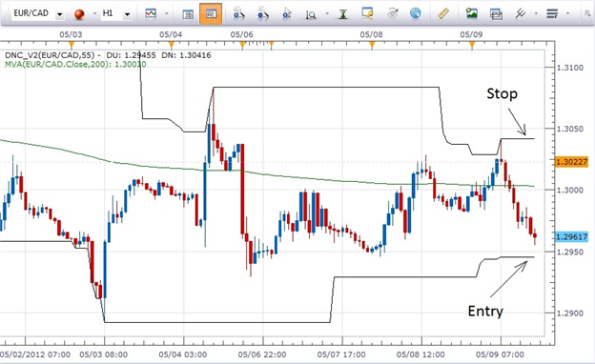Viewport: 595px width, 364px height.
Task: Expand the H1 timeframe dropdown
Action: (x=127, y=15)
